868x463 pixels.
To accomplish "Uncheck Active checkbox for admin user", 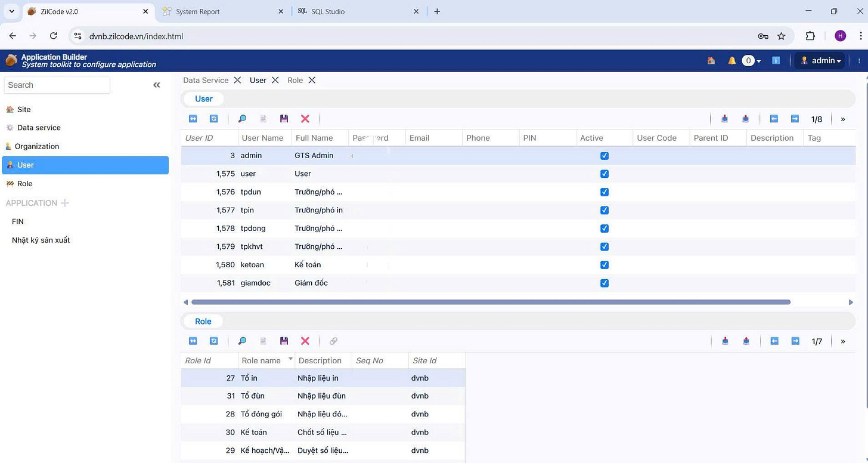I will (604, 156).
